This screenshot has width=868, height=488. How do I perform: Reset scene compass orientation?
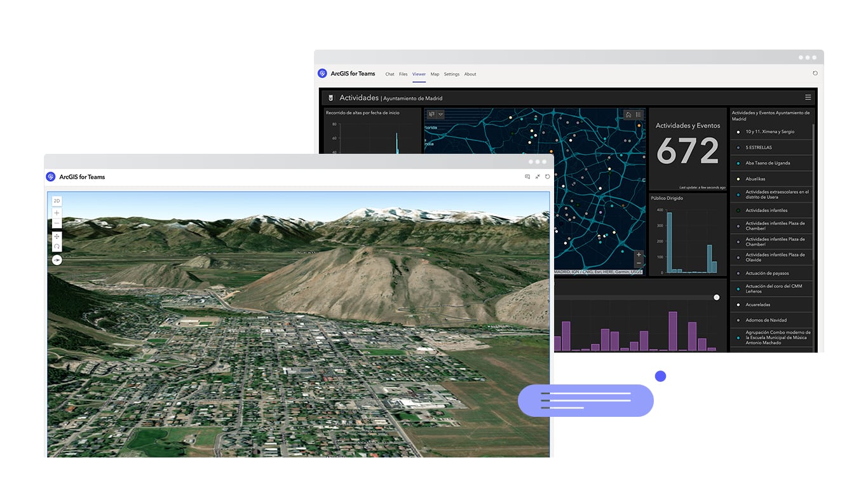[57, 260]
